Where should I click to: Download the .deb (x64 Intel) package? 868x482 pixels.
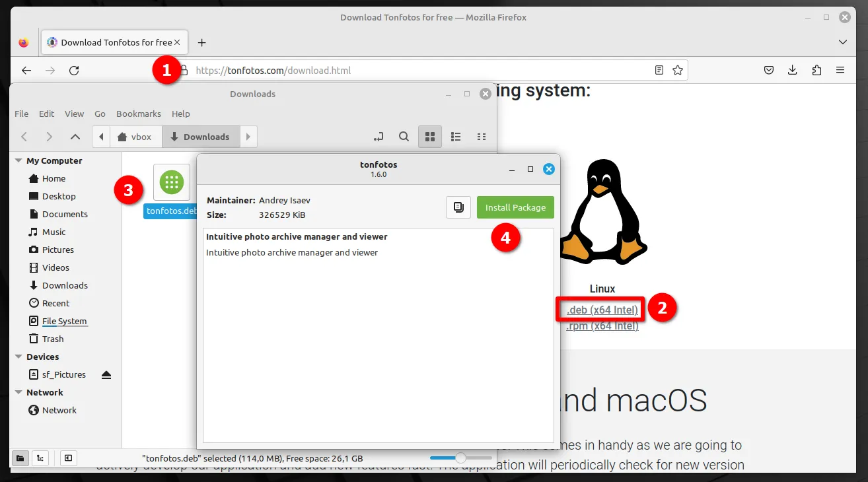602,310
